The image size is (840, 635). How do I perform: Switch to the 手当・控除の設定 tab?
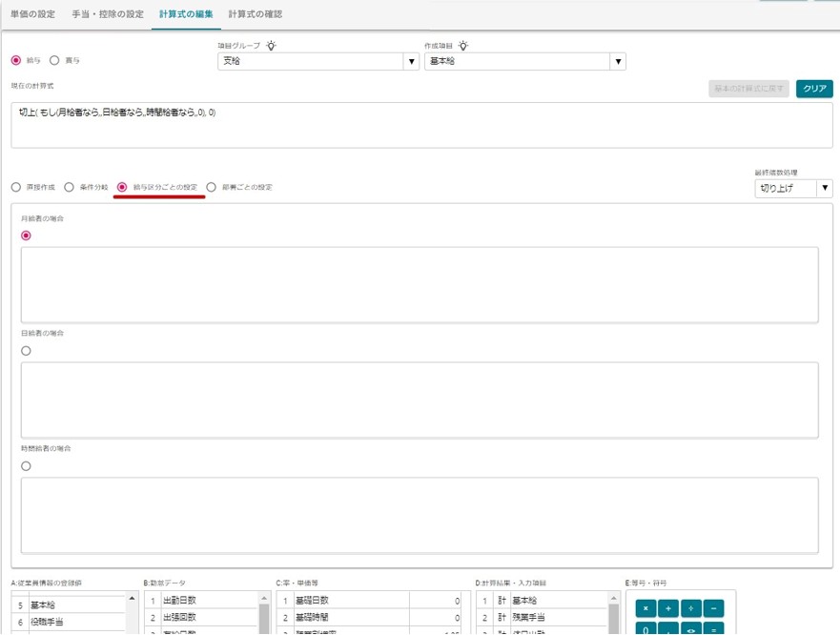(108, 14)
